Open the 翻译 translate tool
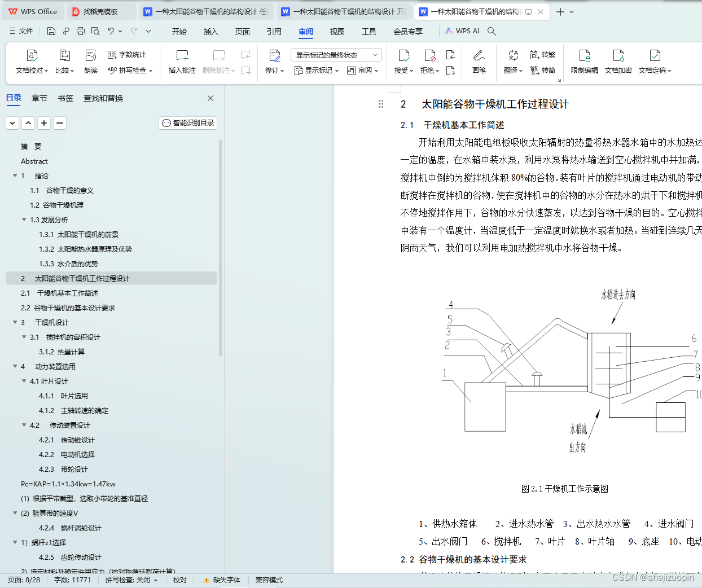The height and width of the screenshot is (588, 702). pos(513,62)
